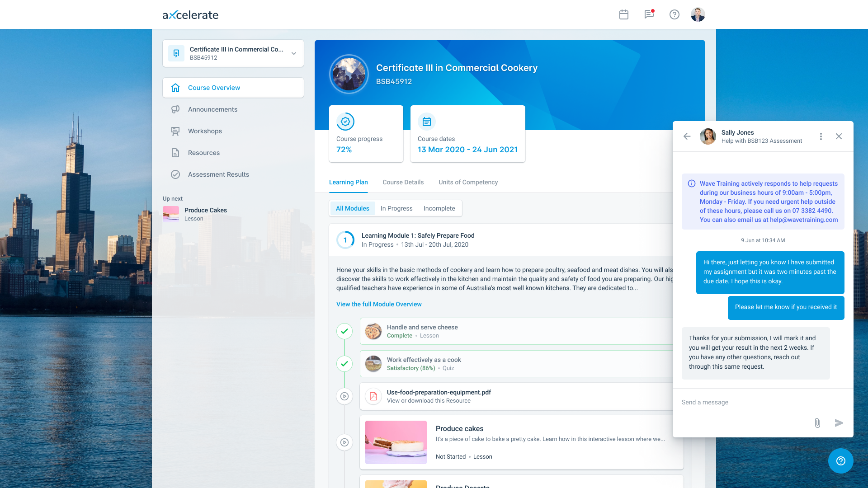Toggle the All Modules filter
This screenshot has width=868, height=488.
click(353, 208)
